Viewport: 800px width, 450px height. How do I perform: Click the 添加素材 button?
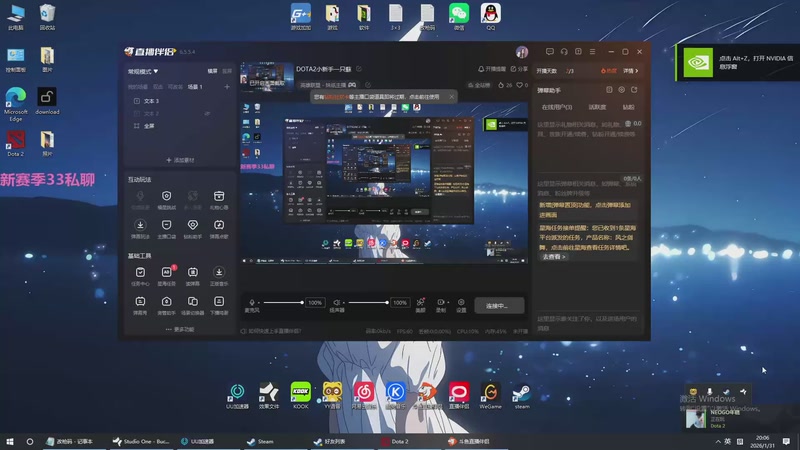(x=180, y=160)
